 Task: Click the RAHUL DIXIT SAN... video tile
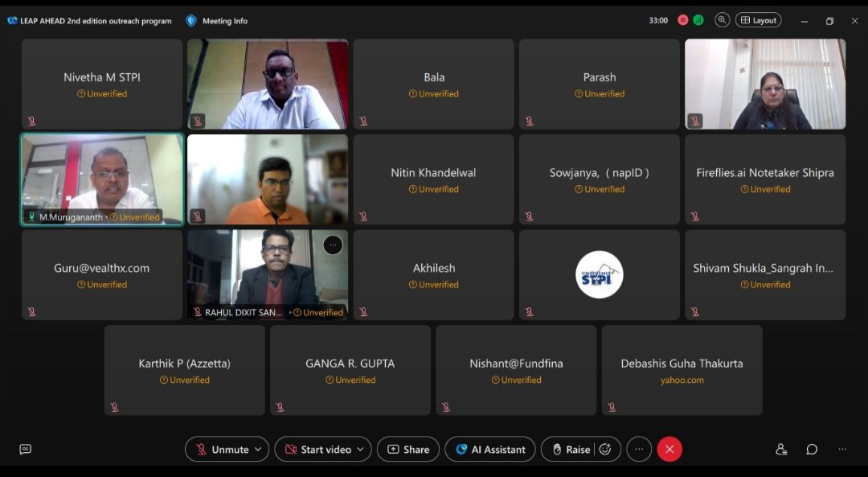tap(268, 275)
